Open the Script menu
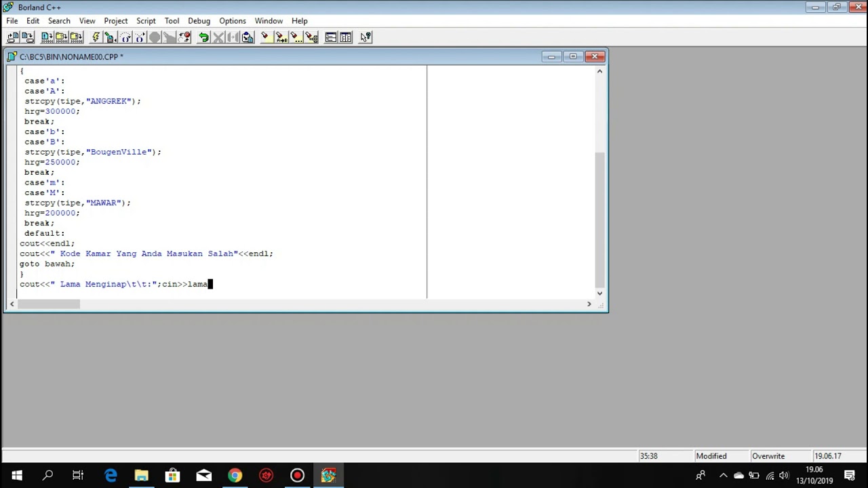This screenshot has width=868, height=488. point(146,21)
